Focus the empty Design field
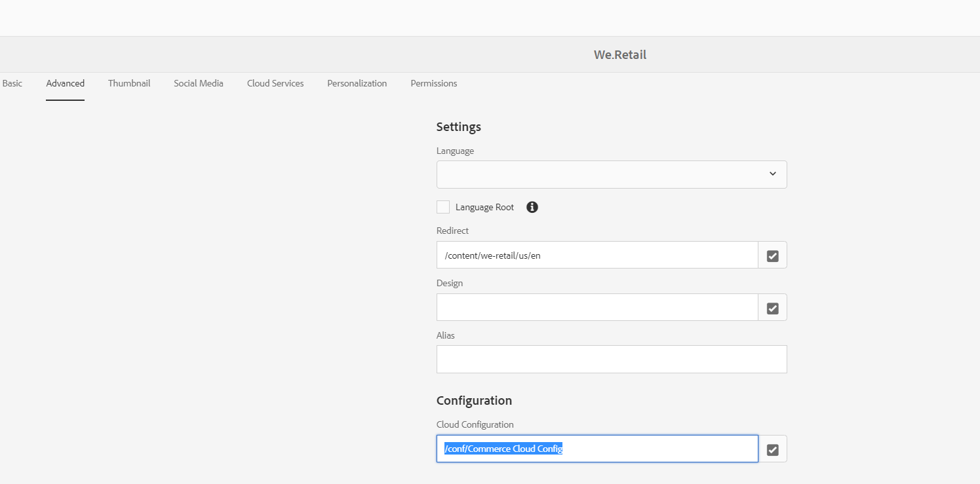This screenshot has height=484, width=980. pos(597,308)
